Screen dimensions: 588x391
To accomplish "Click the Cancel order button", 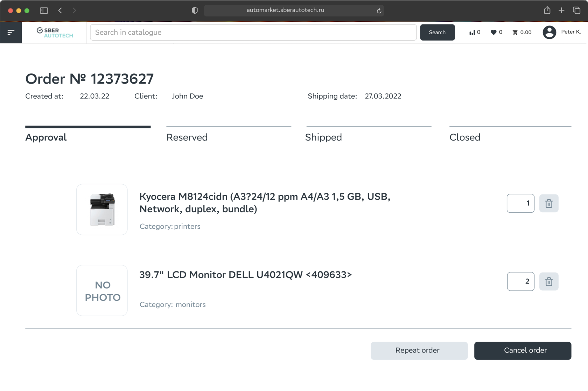I will [523, 350].
